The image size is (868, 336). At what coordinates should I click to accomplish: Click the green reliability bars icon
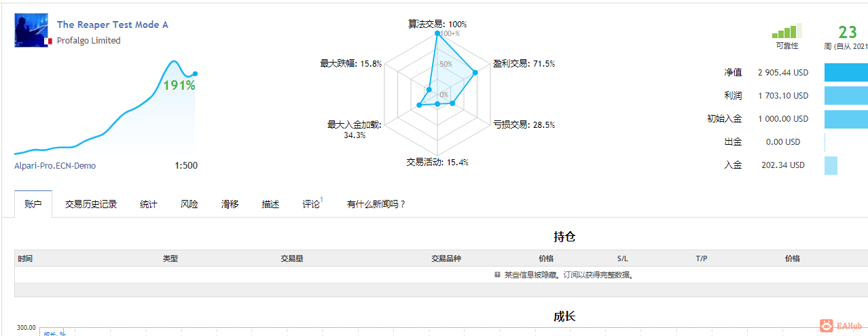click(x=786, y=31)
